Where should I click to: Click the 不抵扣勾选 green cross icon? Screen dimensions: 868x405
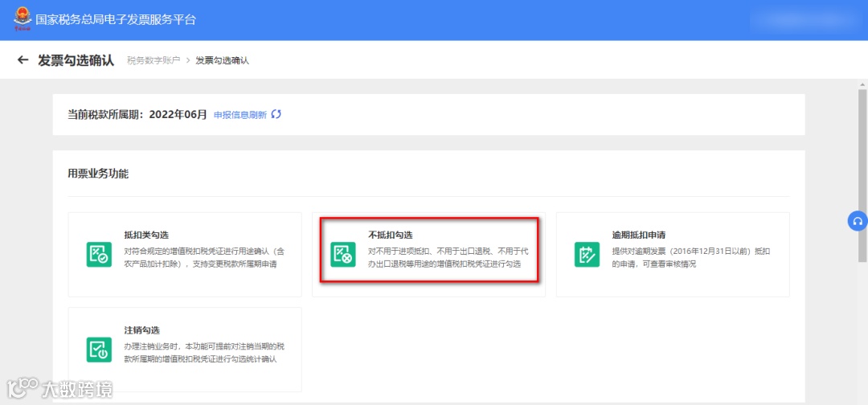343,255
